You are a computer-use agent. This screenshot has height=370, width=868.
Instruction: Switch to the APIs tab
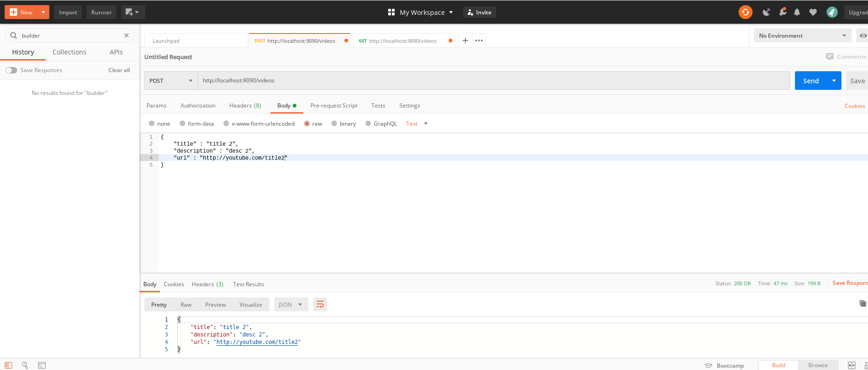pos(116,52)
